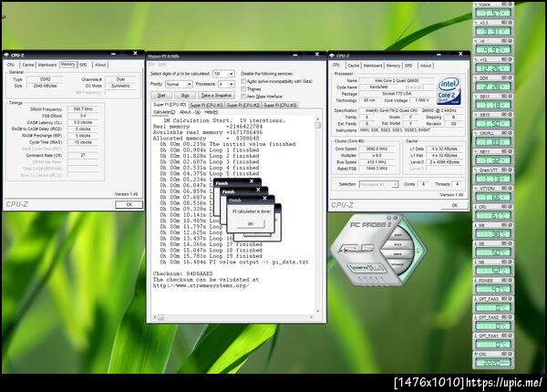Switch to the Super PI [CPU #2] tab
Screen dimensions: 547x392
click(243, 105)
